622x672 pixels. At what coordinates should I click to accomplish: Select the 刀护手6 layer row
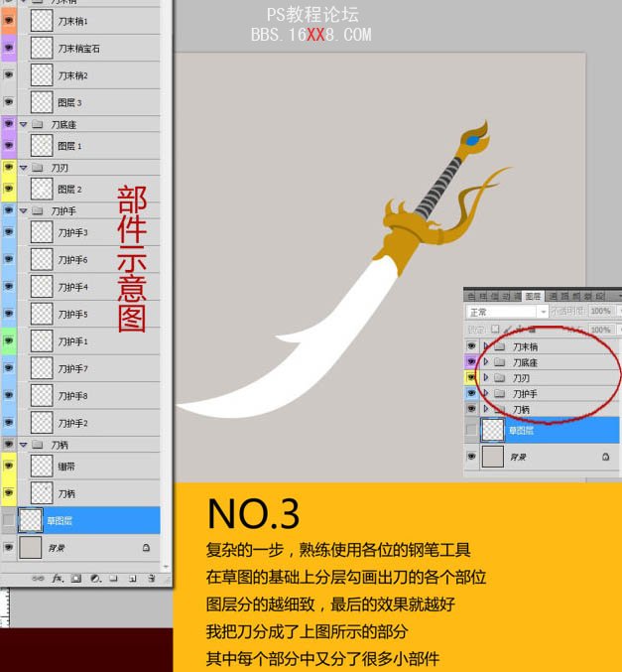pyautogui.click(x=88, y=260)
